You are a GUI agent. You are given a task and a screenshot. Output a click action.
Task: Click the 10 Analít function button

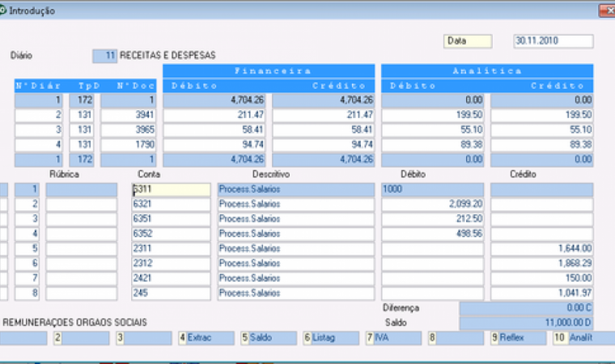583,338
